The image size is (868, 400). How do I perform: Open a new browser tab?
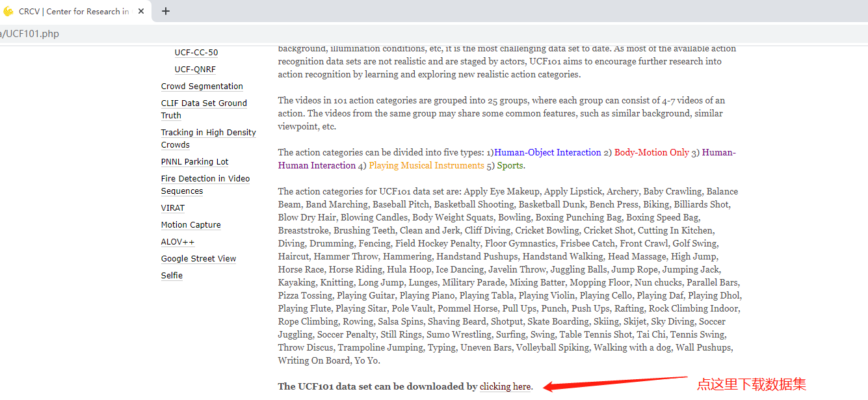pyautogui.click(x=166, y=11)
